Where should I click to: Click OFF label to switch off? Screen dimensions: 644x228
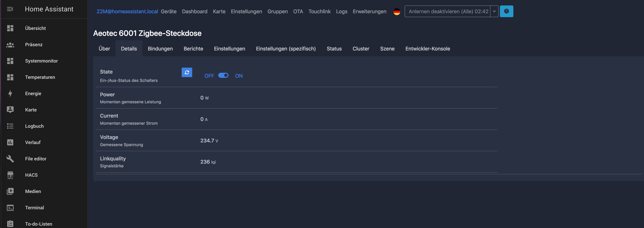209,76
